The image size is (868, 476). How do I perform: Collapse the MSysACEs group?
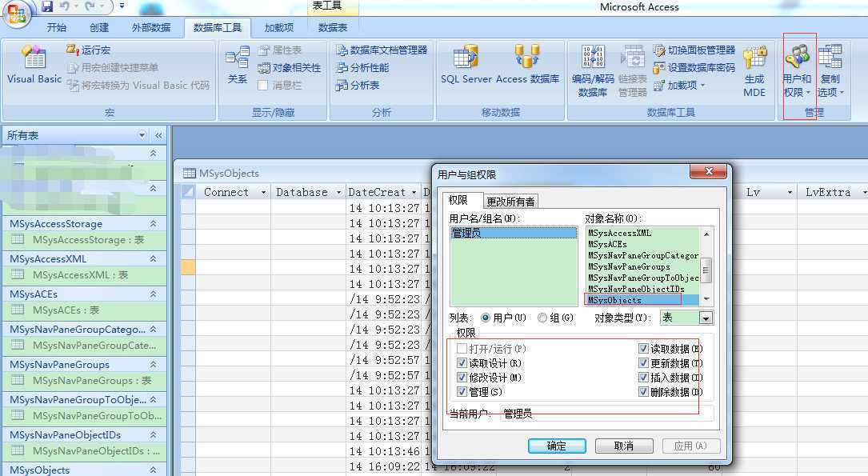[x=154, y=294]
